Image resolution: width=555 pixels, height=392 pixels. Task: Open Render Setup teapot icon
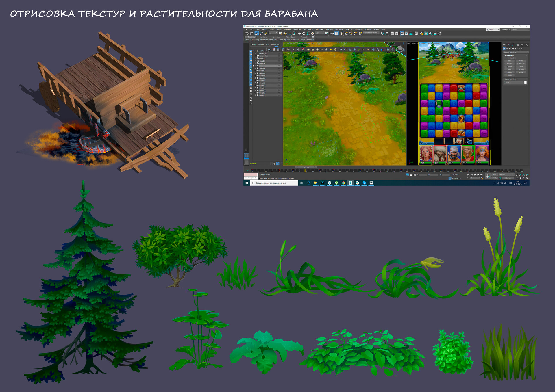tap(421, 33)
